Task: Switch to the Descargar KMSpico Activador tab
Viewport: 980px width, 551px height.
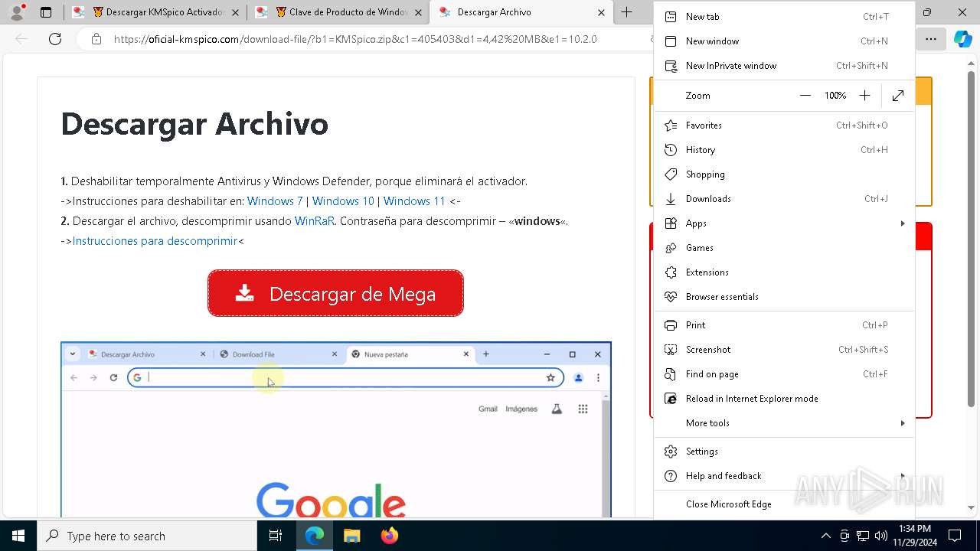Action: coord(156,12)
